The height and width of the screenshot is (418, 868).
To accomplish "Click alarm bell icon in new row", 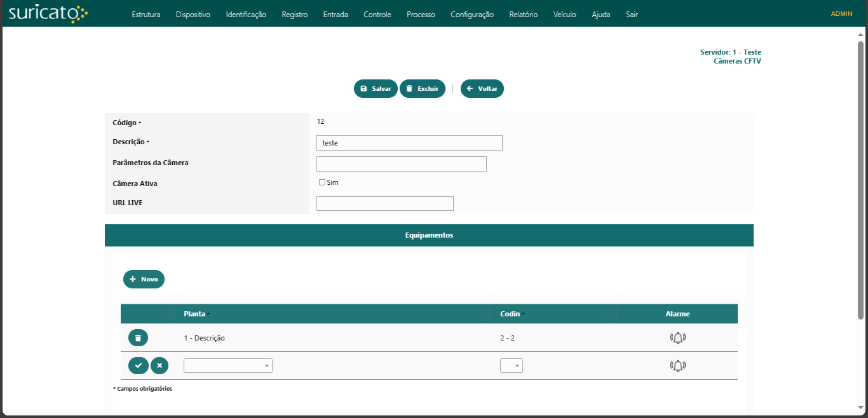I will (x=677, y=365).
